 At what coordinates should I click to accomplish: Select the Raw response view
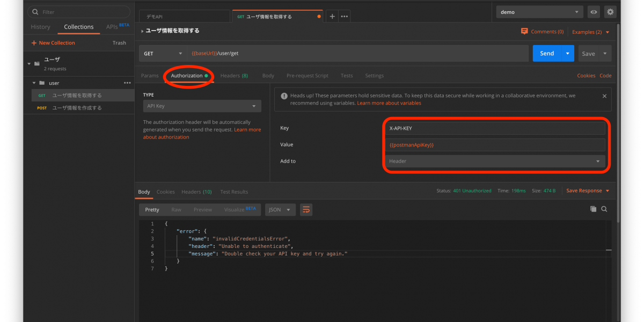click(x=176, y=210)
